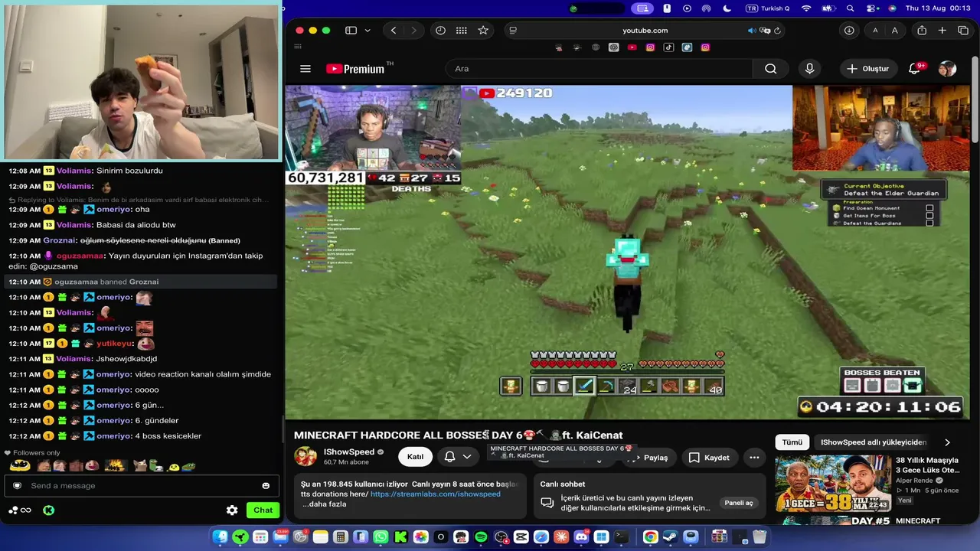Viewport: 980px width, 551px height.
Task: Click the Oluştur create button
Action: click(x=867, y=69)
